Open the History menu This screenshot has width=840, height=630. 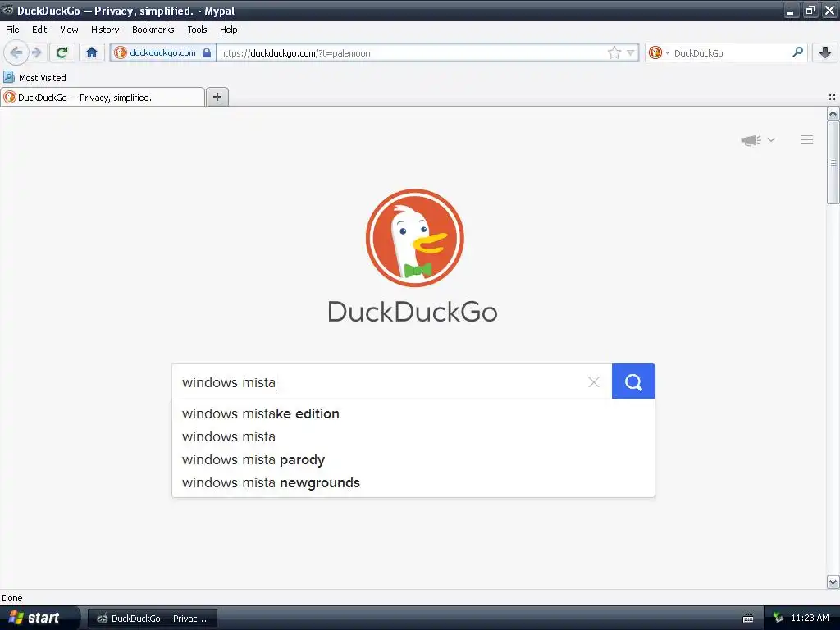coord(104,30)
